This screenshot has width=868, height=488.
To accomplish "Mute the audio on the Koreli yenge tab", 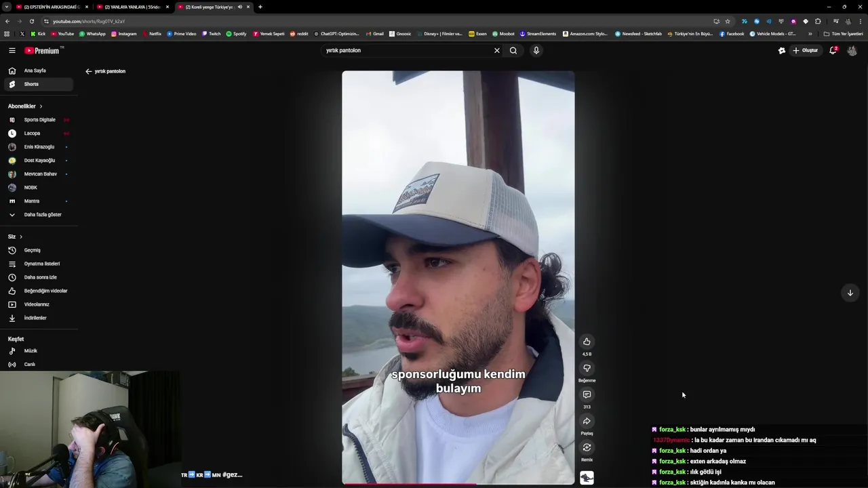I will click(239, 7).
